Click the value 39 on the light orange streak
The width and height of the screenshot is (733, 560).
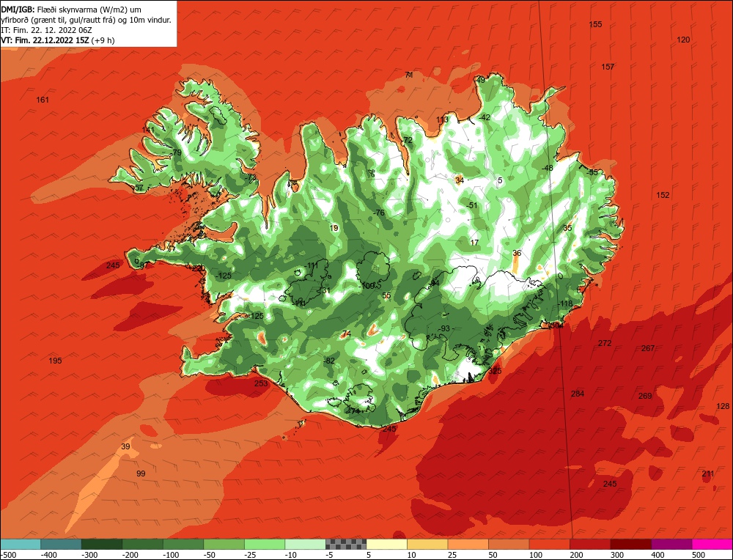126,446
